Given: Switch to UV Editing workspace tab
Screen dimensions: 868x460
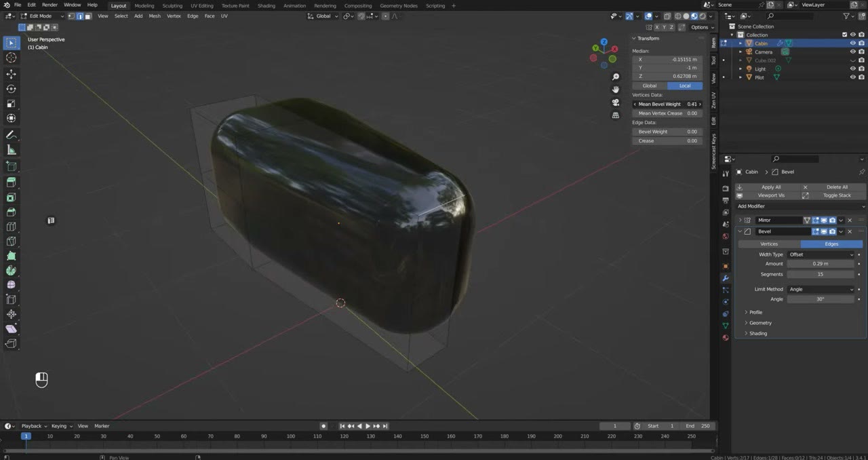Looking at the screenshot, I should (201, 5).
